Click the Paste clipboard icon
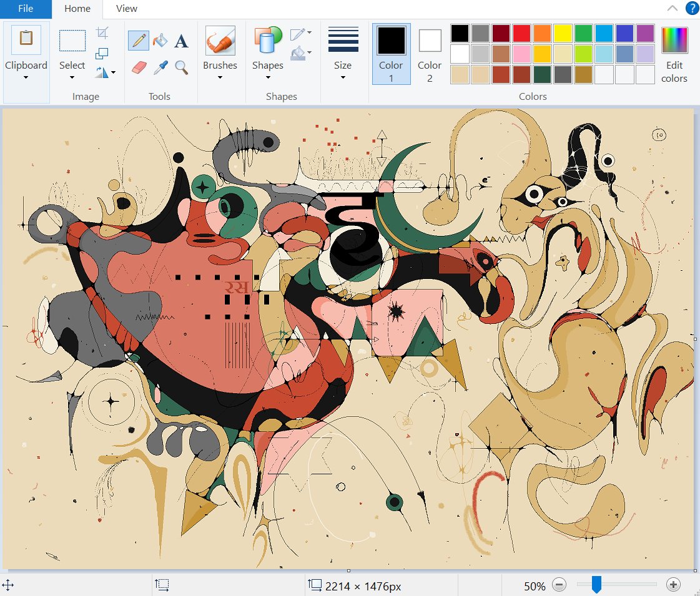 pyautogui.click(x=26, y=37)
